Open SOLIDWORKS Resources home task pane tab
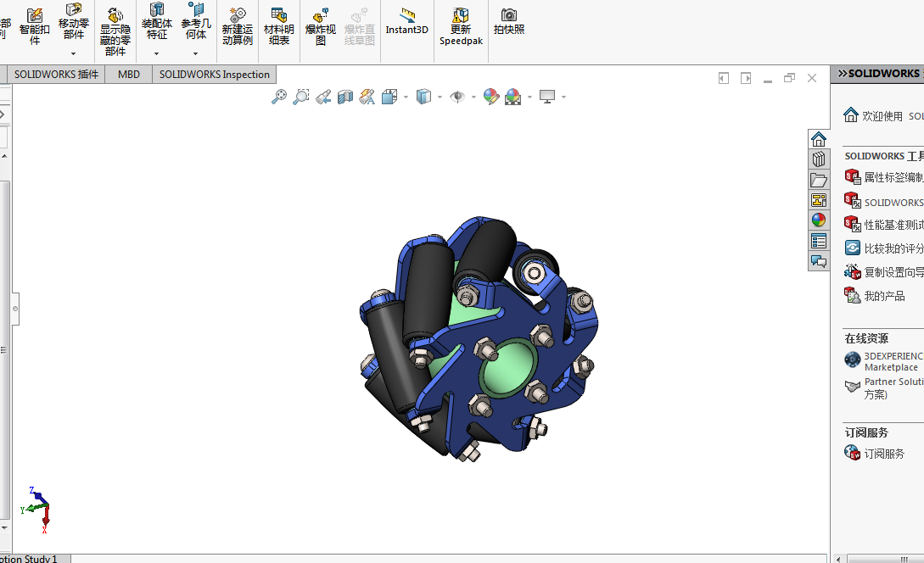 click(x=819, y=140)
